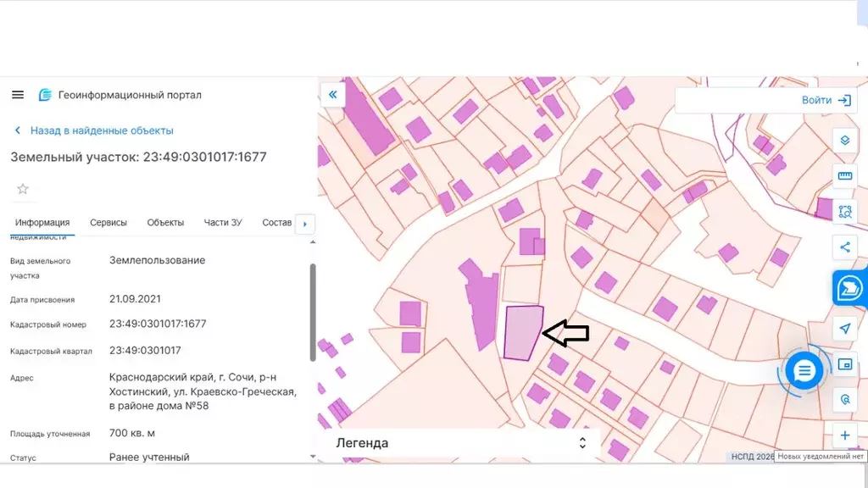
Task: Collapse the left information panel
Action: click(333, 95)
